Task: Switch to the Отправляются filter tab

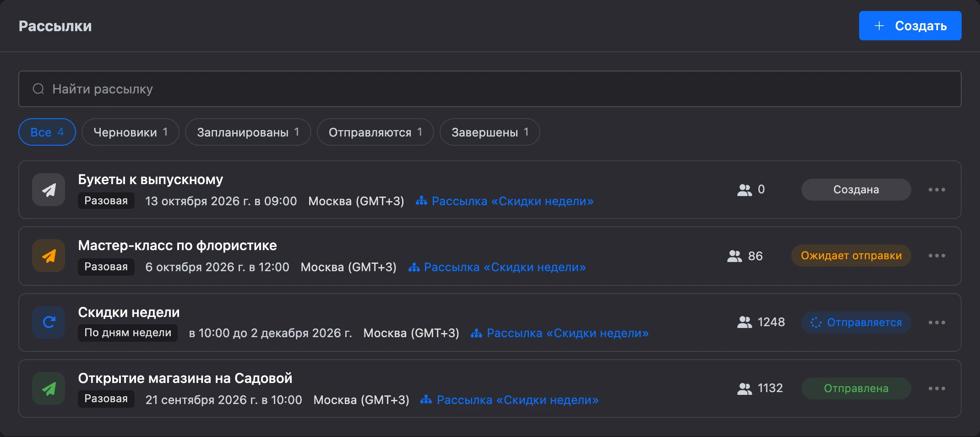Action: (x=376, y=132)
